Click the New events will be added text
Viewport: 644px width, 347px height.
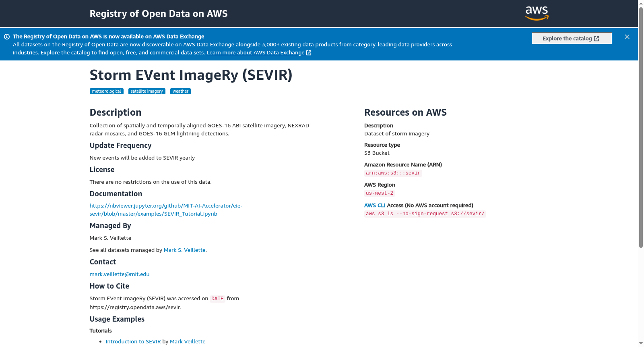[x=142, y=158]
